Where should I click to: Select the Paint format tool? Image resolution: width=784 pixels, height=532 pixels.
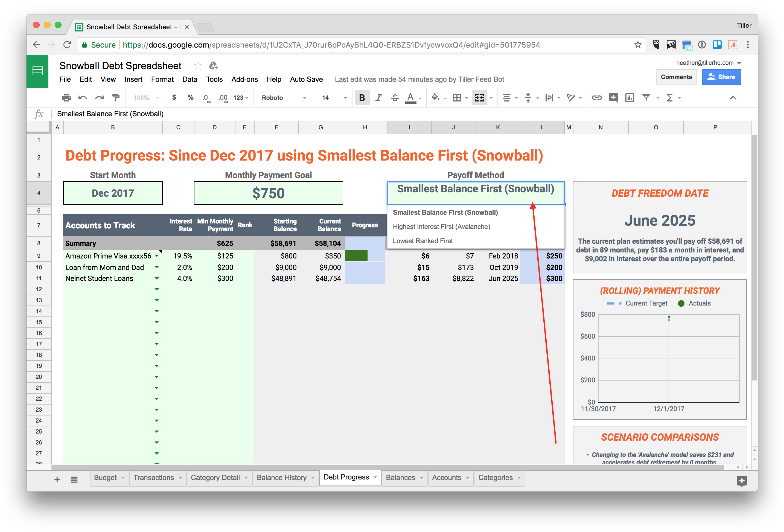116,98
